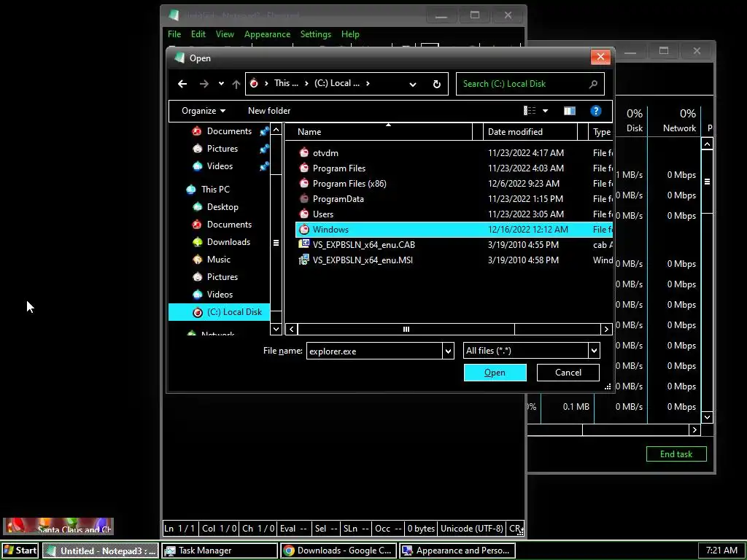The image size is (747, 560).
Task: Toggle the preview pane icon
Action: [x=569, y=111]
